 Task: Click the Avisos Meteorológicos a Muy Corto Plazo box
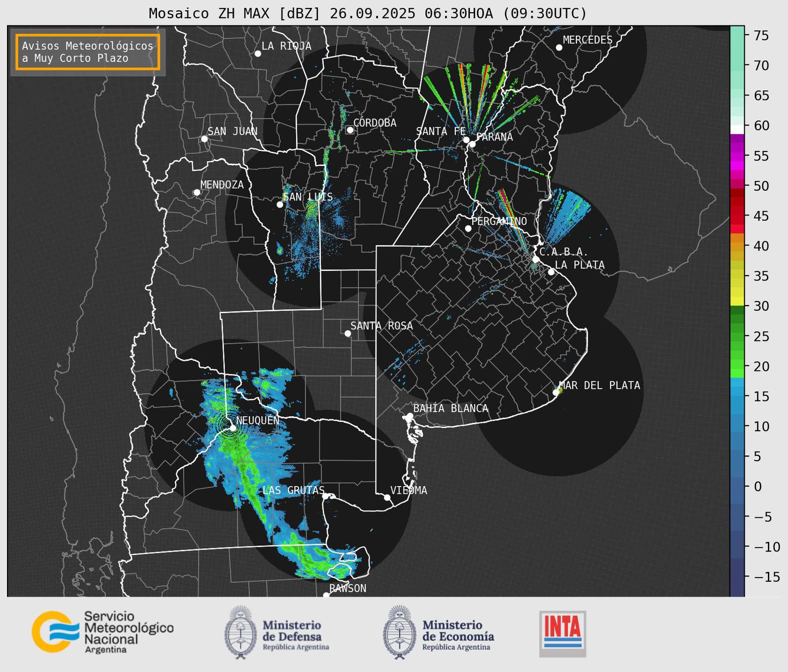(x=88, y=52)
